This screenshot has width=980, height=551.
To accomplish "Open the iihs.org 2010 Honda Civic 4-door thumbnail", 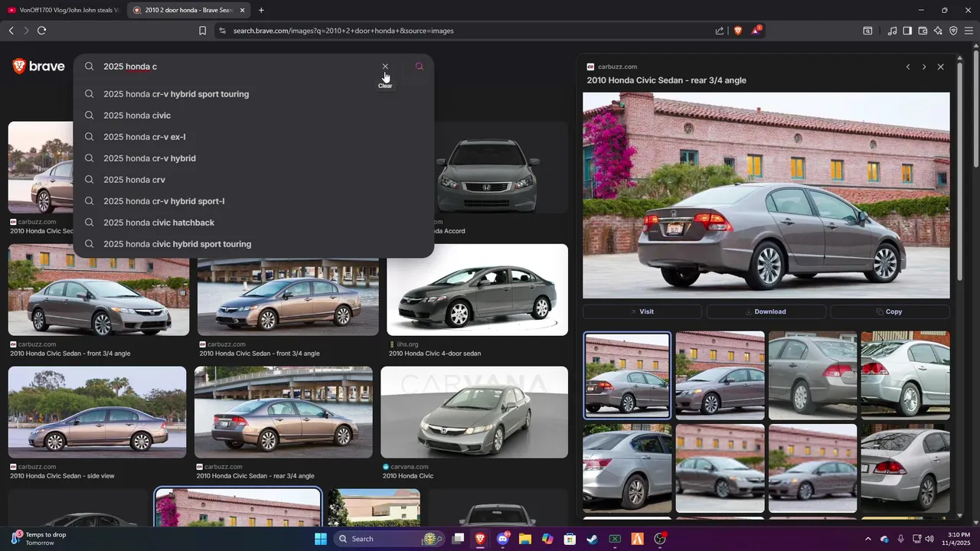I will [x=477, y=290].
